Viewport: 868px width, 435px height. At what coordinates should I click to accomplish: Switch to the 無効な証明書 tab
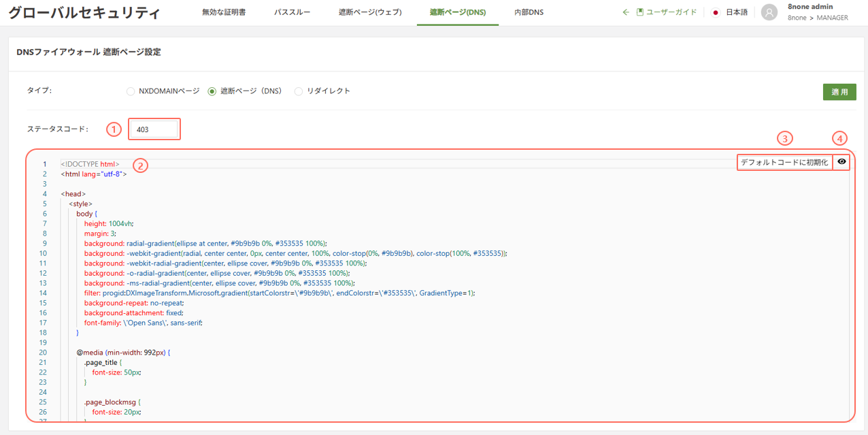[x=224, y=12]
